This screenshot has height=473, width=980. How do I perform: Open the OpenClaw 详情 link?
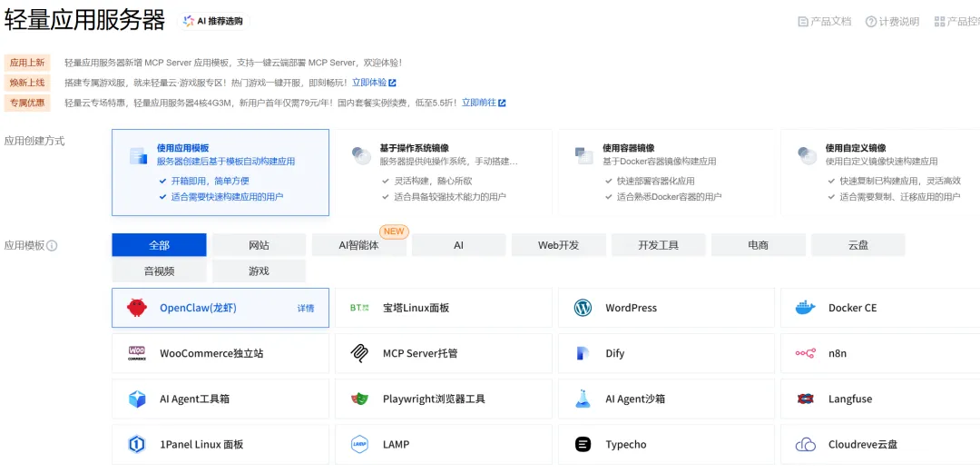(x=306, y=309)
